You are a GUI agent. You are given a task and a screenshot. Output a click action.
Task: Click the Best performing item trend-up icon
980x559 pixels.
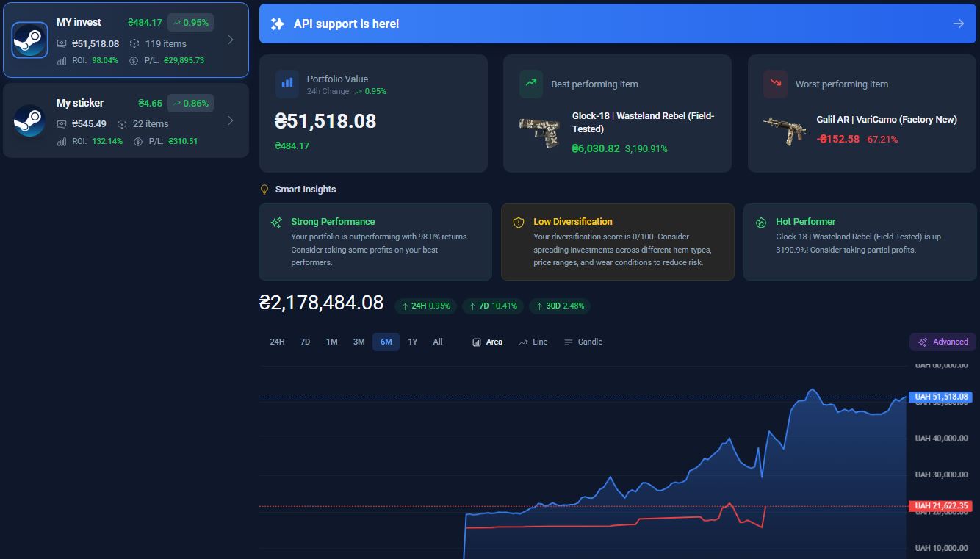[531, 84]
